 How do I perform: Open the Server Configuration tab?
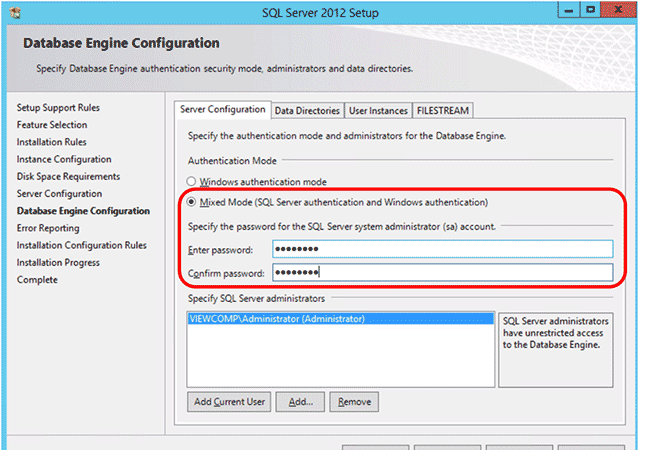pyautogui.click(x=222, y=110)
